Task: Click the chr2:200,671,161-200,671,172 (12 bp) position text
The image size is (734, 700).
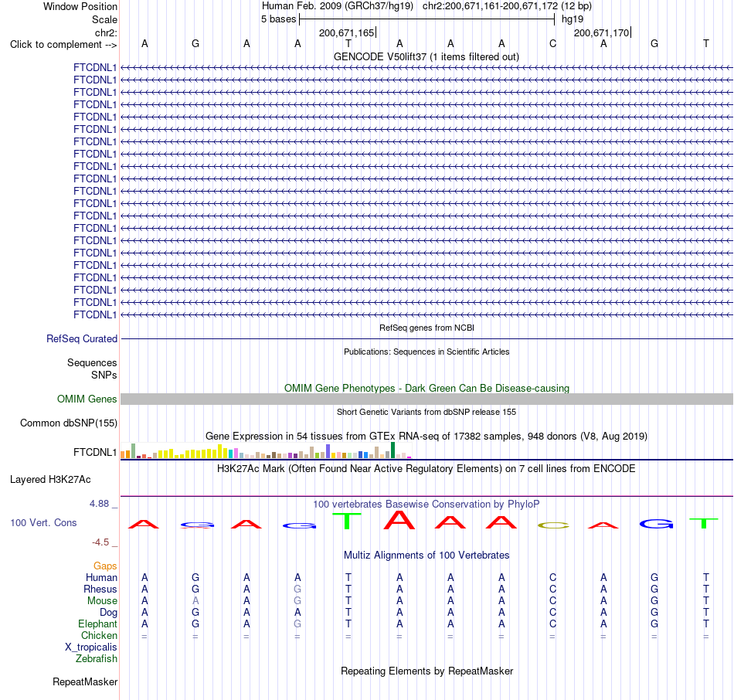Action: (507, 6)
